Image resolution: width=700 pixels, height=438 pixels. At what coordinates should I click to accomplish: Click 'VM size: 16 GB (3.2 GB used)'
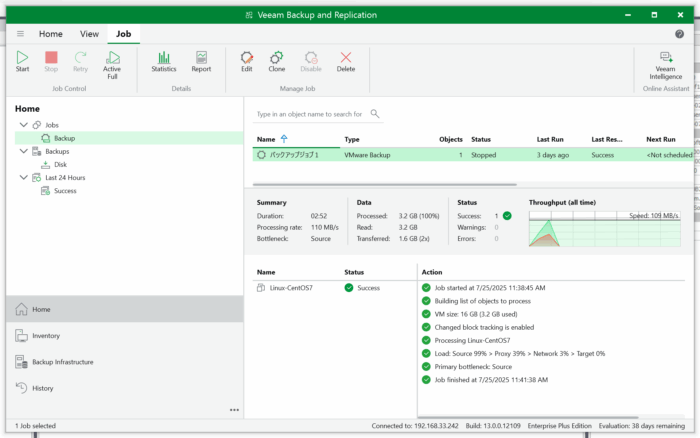click(x=476, y=314)
